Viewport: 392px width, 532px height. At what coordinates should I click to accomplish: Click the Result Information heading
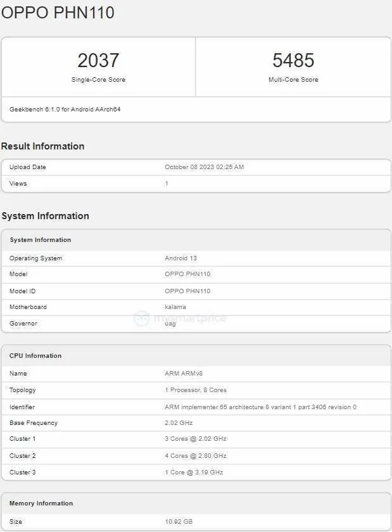pyautogui.click(x=43, y=146)
